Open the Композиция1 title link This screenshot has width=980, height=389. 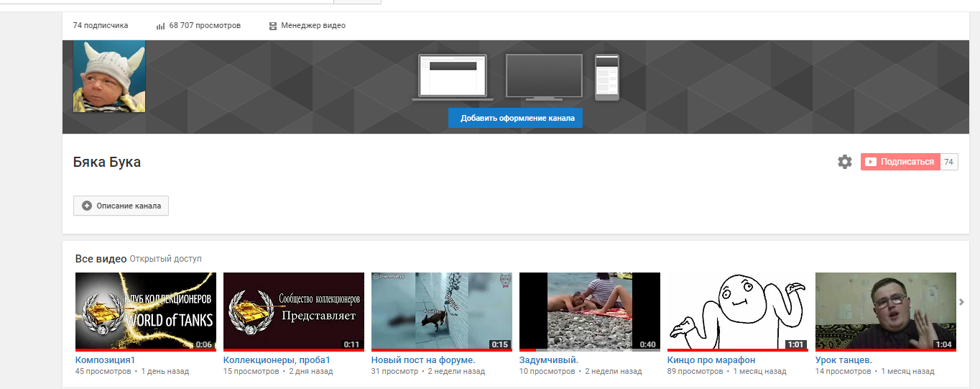click(x=105, y=360)
